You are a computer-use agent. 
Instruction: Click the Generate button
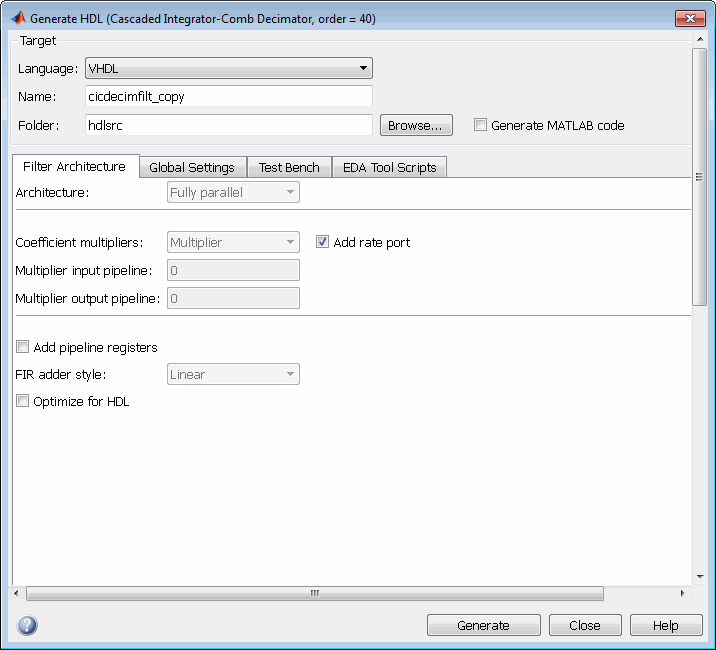pyautogui.click(x=484, y=625)
